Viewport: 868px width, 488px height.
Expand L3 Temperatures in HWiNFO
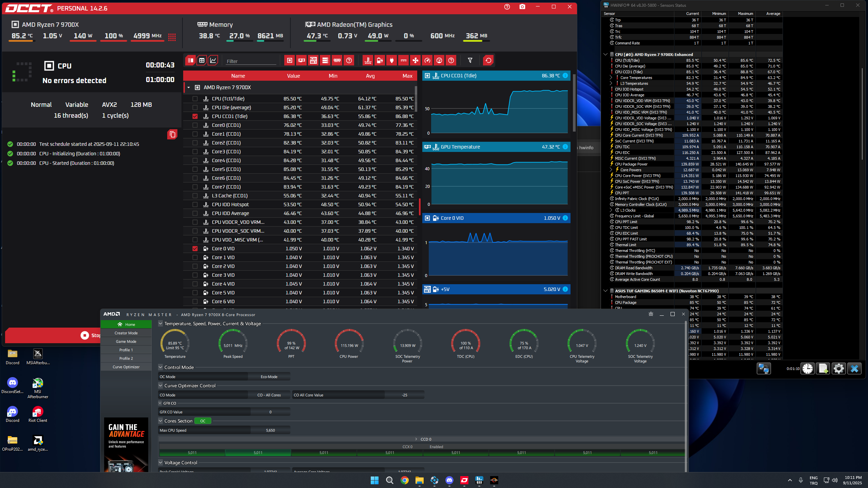(x=611, y=83)
